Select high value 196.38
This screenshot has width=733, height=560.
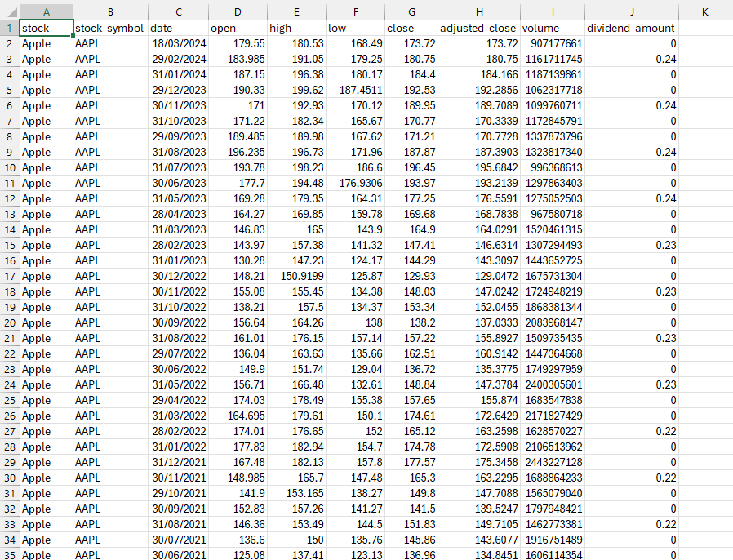(297, 75)
